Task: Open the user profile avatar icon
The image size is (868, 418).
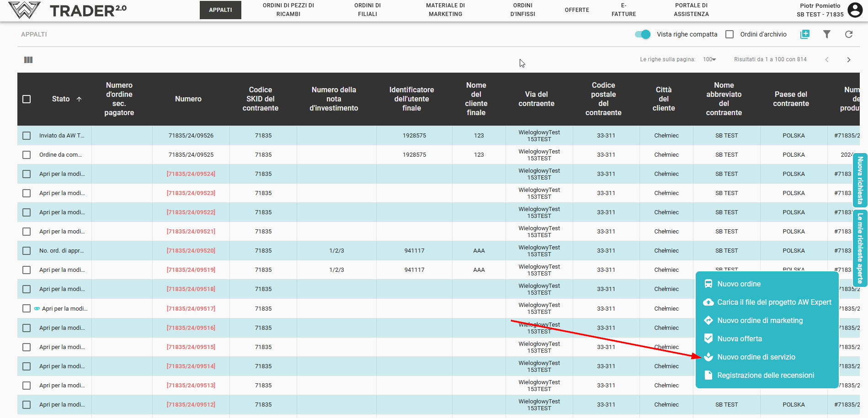Action: coord(855,10)
